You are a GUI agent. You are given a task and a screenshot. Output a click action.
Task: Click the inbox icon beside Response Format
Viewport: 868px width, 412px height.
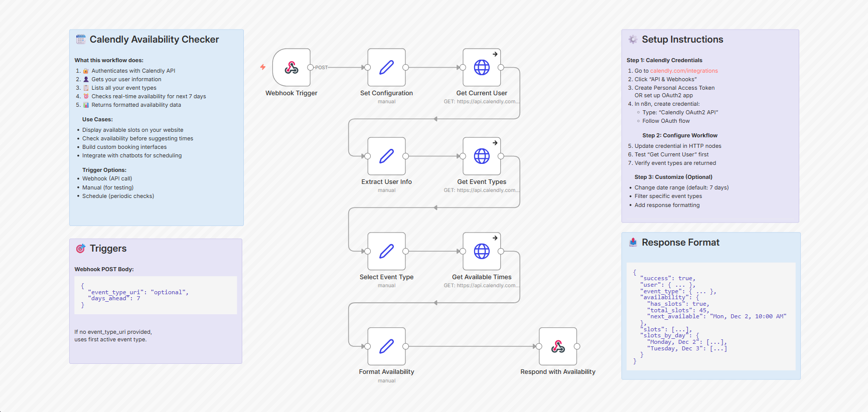633,242
